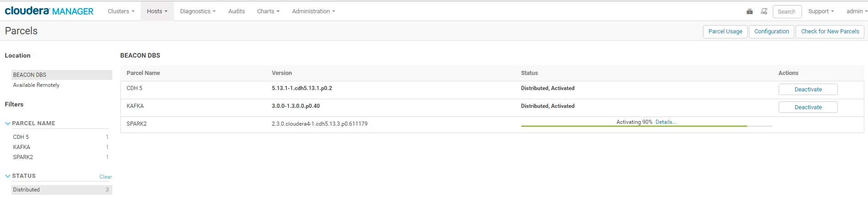Screen dimensions: 868x218
Task: Open the Charts menu
Action: tap(268, 11)
